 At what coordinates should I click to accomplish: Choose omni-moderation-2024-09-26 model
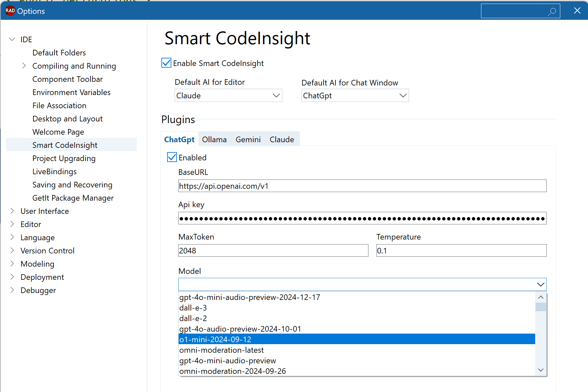(357, 371)
